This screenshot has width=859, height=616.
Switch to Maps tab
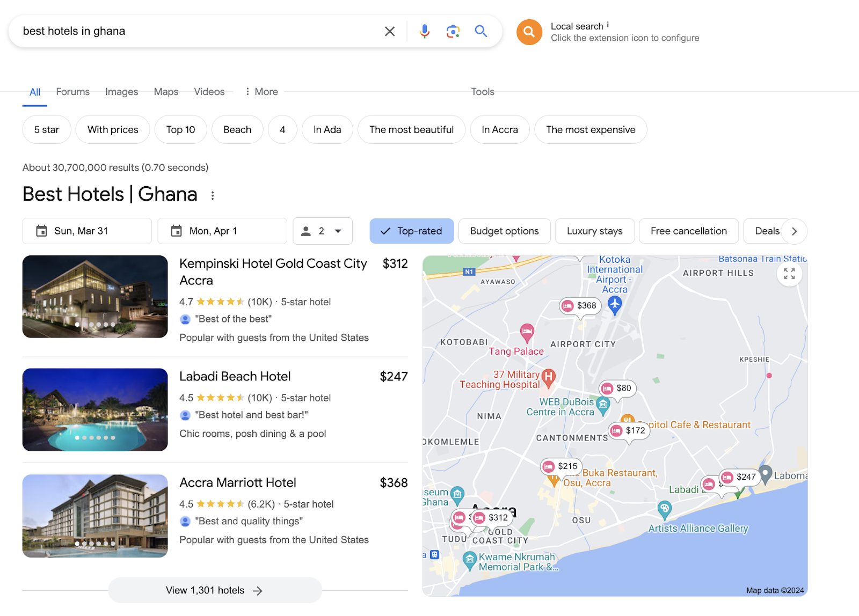[x=166, y=92]
